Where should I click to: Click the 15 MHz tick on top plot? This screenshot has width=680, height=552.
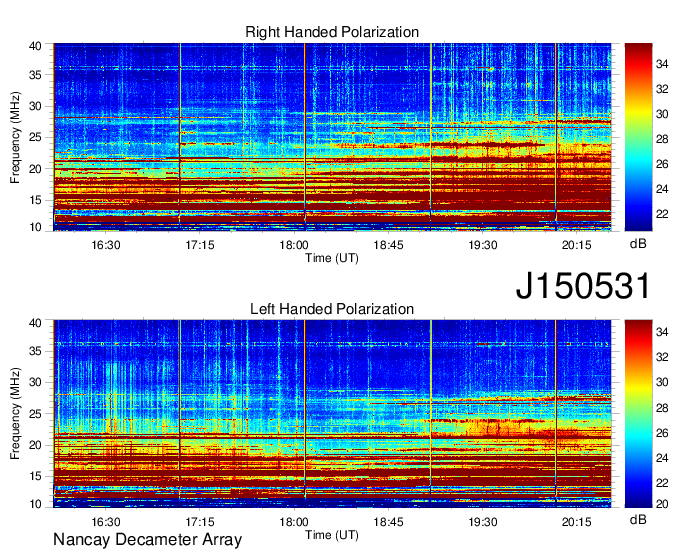(35, 200)
